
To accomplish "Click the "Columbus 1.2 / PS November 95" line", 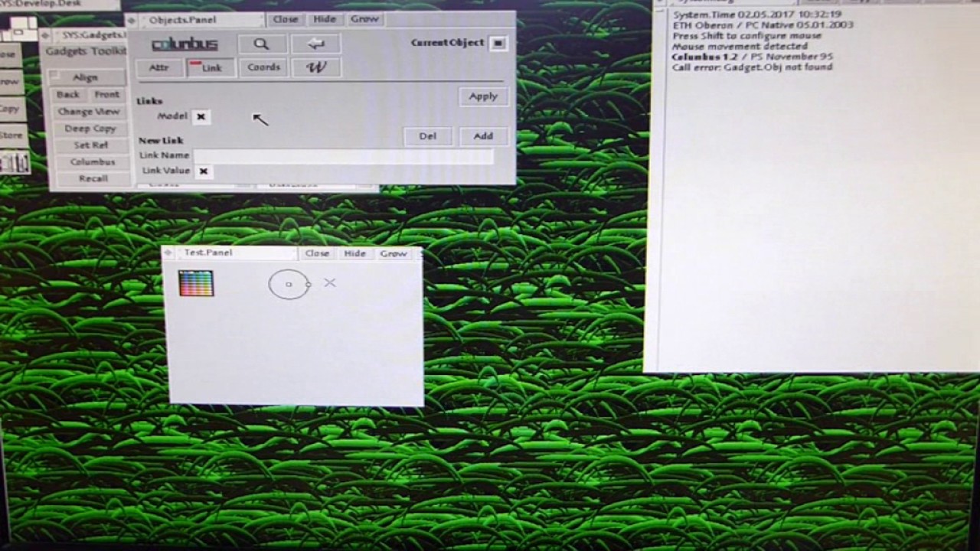I will click(x=752, y=57).
